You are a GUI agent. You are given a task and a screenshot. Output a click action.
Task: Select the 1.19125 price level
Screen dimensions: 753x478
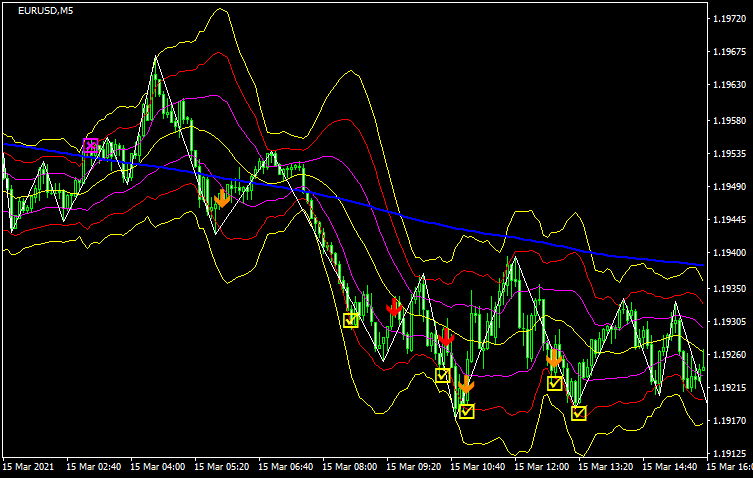(x=729, y=453)
